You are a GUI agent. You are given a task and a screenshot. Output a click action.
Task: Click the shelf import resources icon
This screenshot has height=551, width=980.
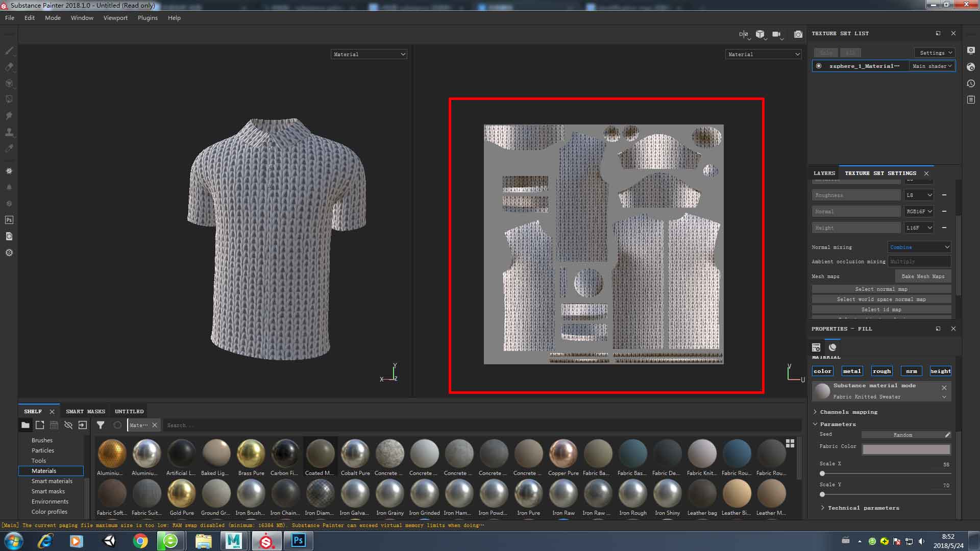[x=83, y=425]
